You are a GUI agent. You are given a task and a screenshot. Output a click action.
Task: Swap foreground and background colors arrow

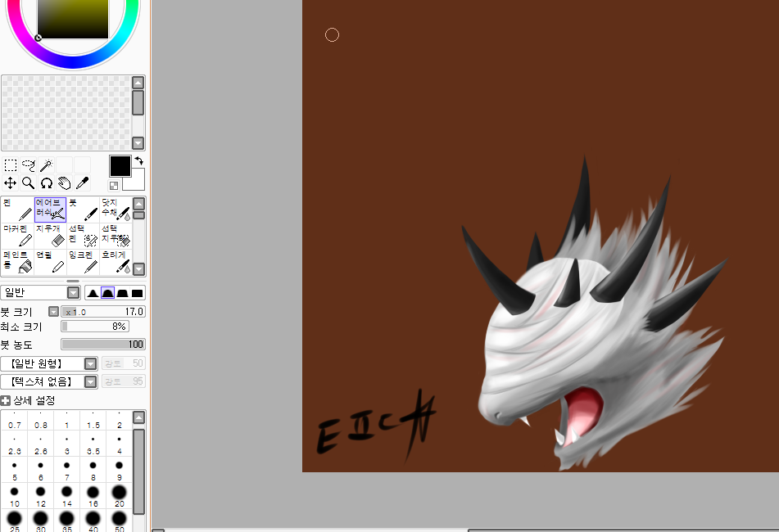point(139,160)
